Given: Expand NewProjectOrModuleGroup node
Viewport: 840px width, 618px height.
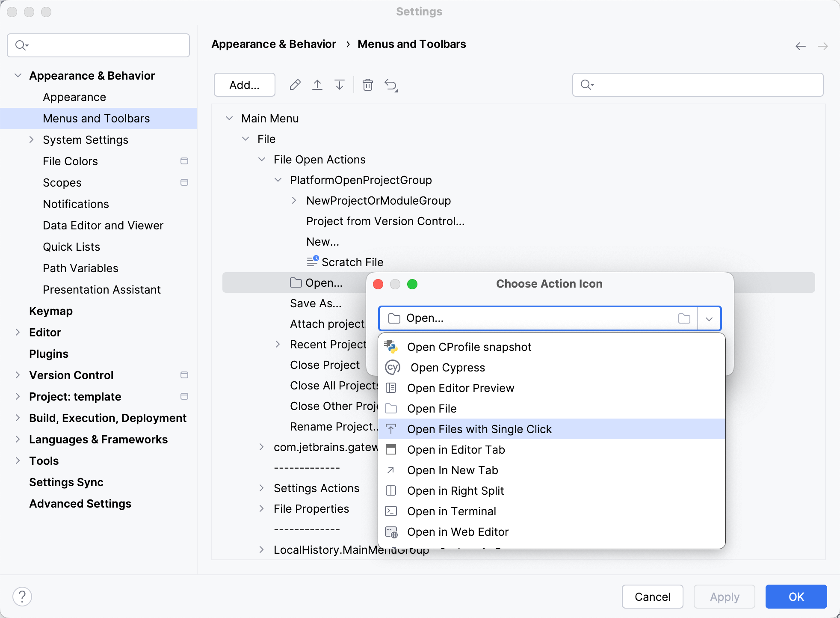Looking at the screenshot, I should [294, 200].
